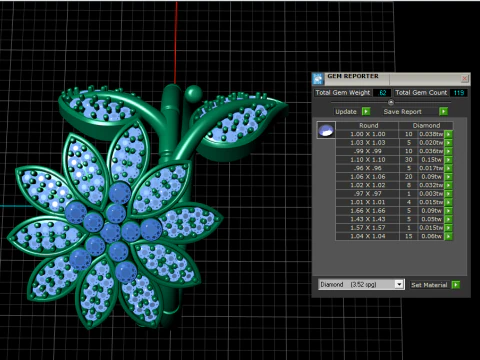Viewport: 480px width, 360px height.
Task: Click the count 20 in the 1.06 X 1.06 row
Action: tap(408, 177)
